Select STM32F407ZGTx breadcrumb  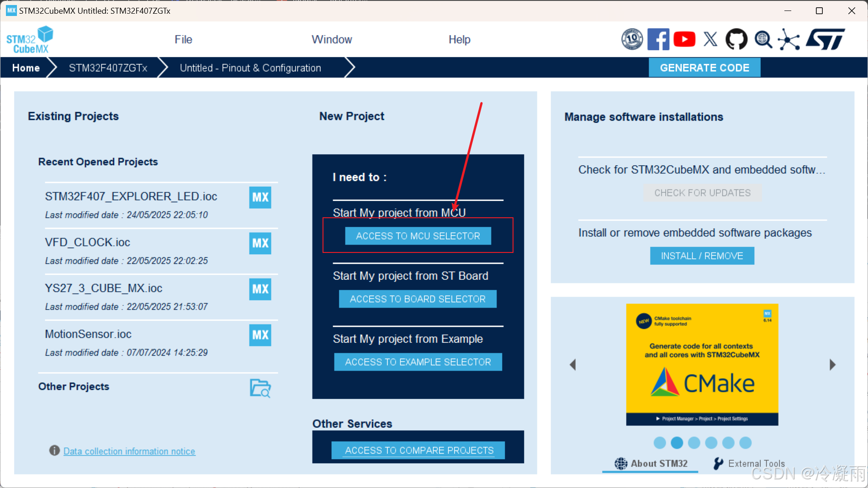point(108,68)
